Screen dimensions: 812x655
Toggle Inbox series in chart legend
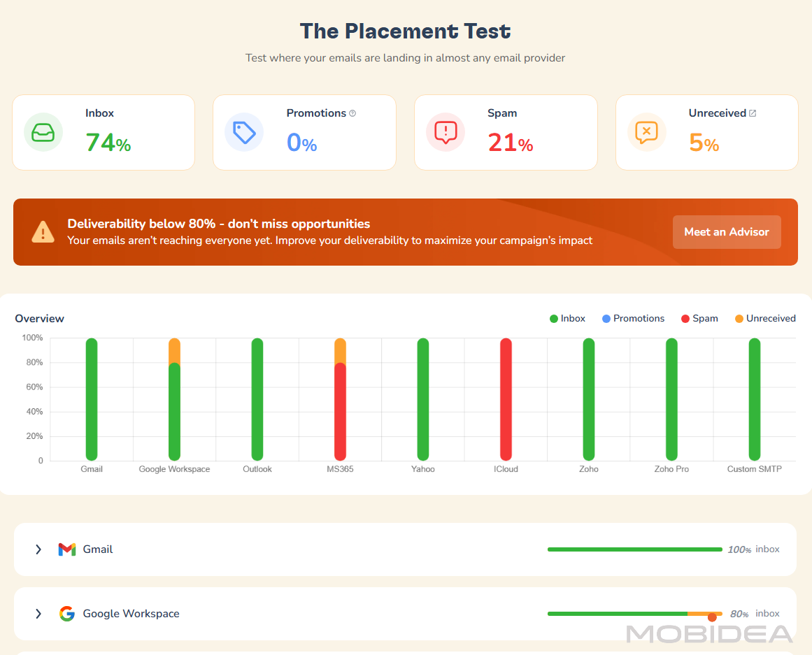tap(567, 319)
